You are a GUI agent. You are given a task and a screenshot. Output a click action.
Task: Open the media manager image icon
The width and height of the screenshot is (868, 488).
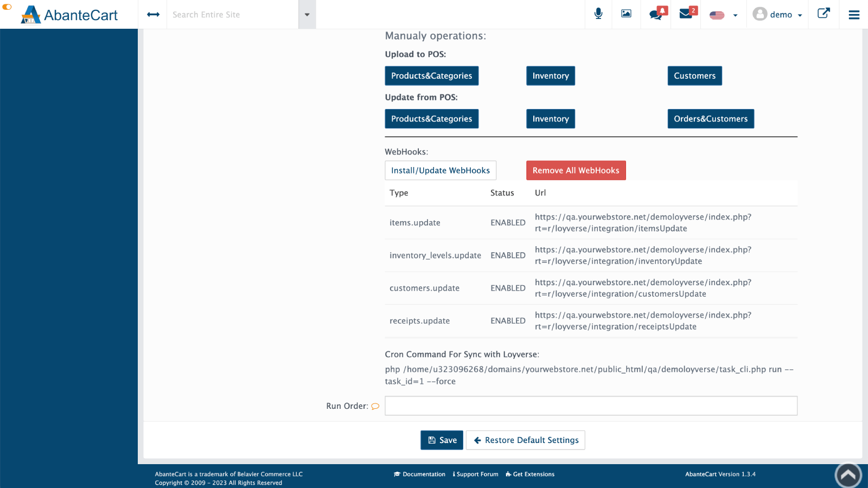(x=626, y=14)
